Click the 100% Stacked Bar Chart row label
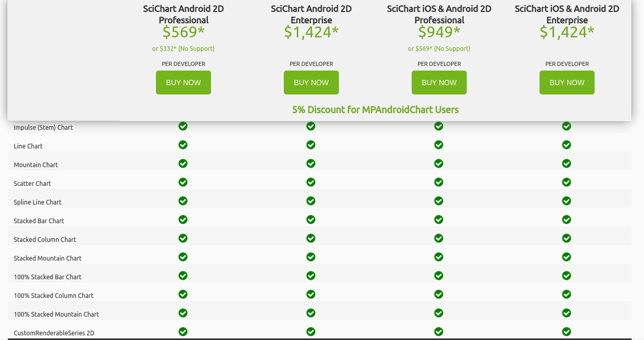The height and width of the screenshot is (340, 644). tap(48, 277)
